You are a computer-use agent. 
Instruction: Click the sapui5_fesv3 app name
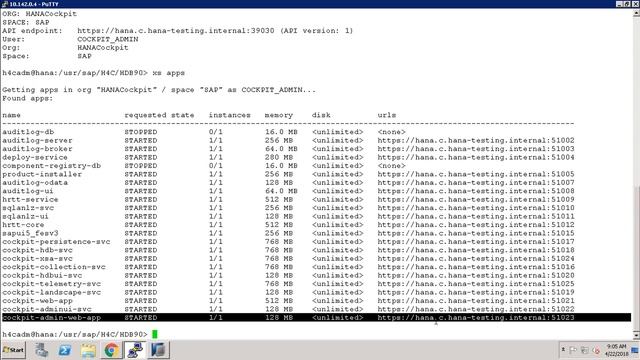[30, 233]
